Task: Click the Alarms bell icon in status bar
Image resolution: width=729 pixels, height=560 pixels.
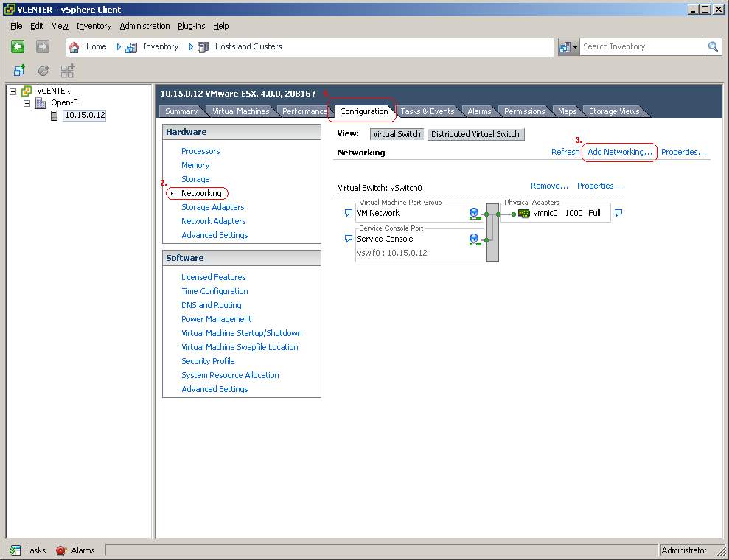Action: pos(61,550)
